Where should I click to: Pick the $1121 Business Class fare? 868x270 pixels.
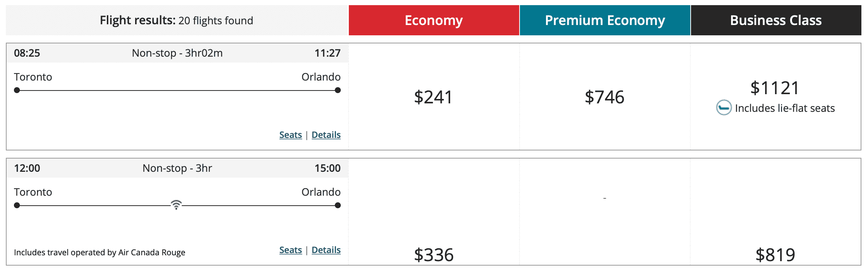(775, 88)
